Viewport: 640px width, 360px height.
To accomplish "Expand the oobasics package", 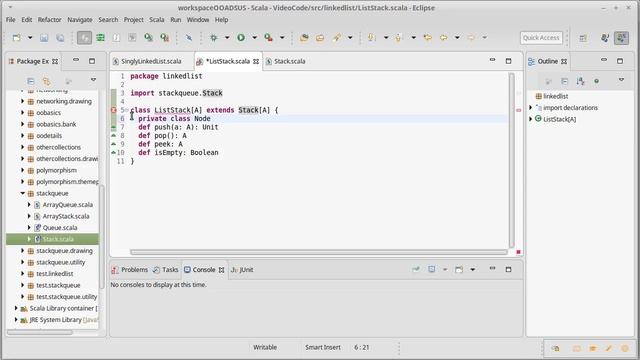I will [23, 113].
